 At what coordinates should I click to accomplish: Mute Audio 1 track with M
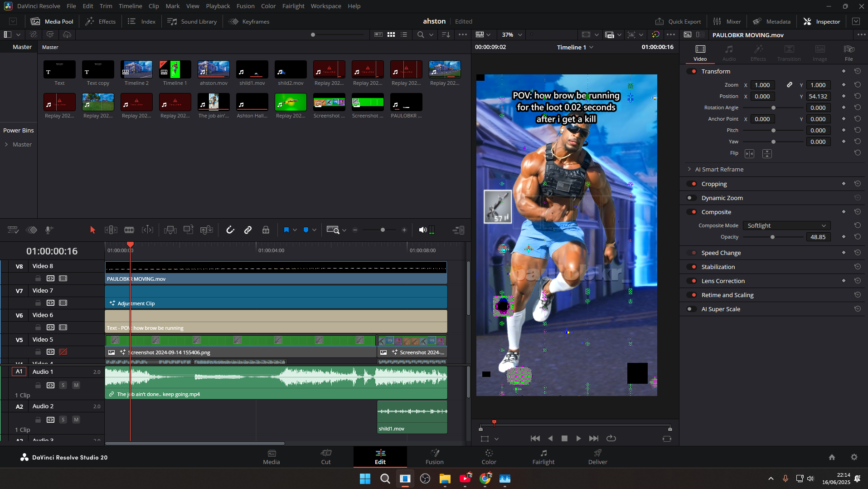tap(76, 385)
